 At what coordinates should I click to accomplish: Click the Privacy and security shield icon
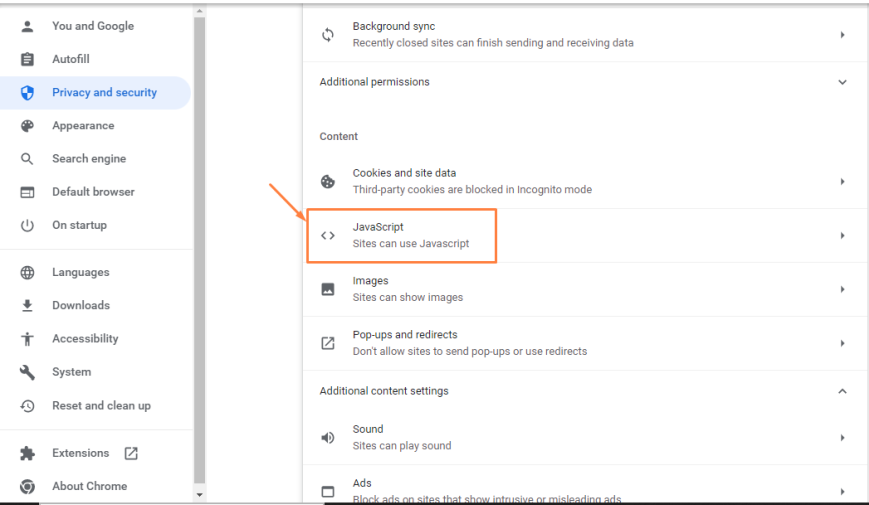(28, 93)
